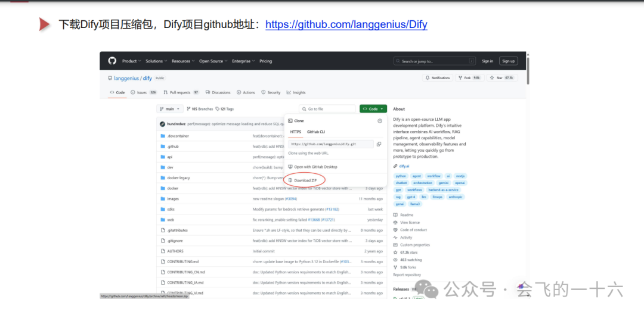Click the Sign in link
644x315 pixels.
488,61
